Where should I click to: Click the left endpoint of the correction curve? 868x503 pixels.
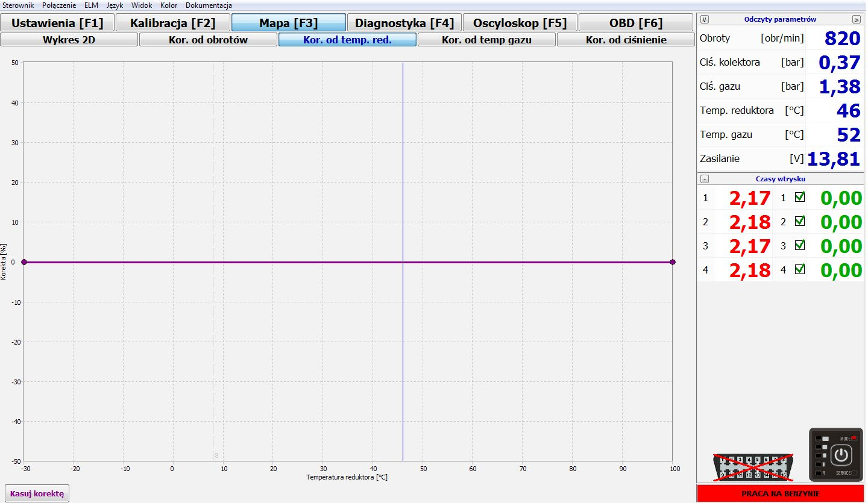(24, 262)
